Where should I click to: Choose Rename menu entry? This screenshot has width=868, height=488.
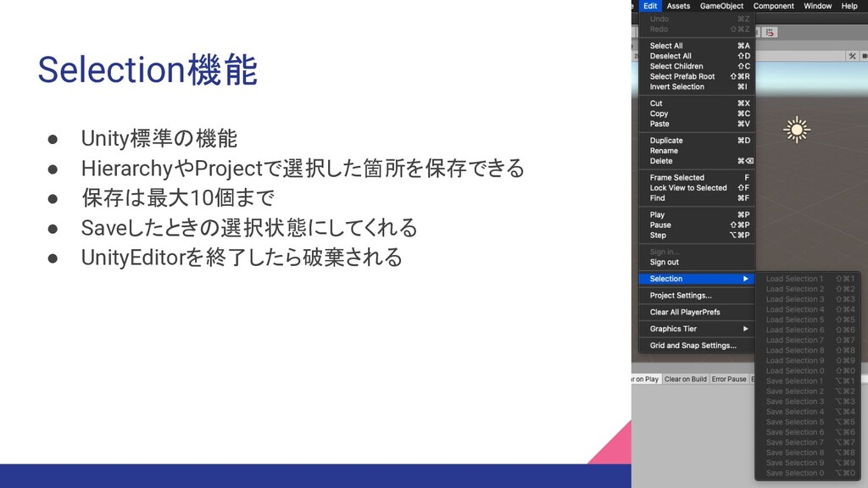(698, 151)
